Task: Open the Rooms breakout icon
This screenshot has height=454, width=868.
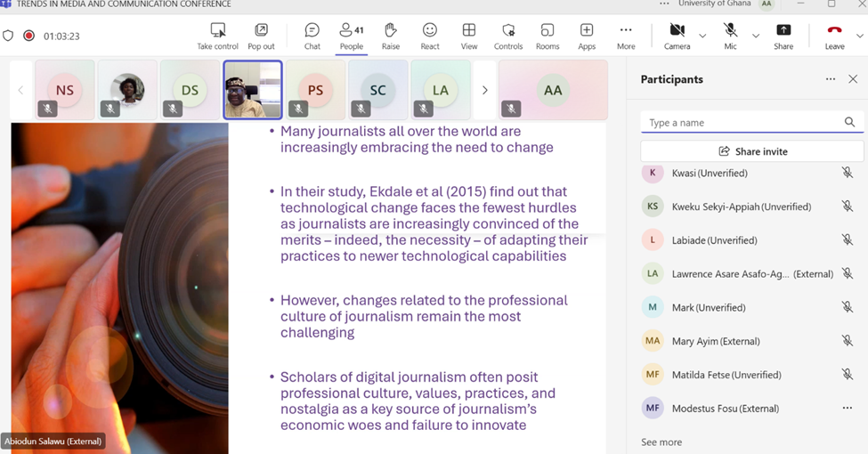Action: coord(548,36)
